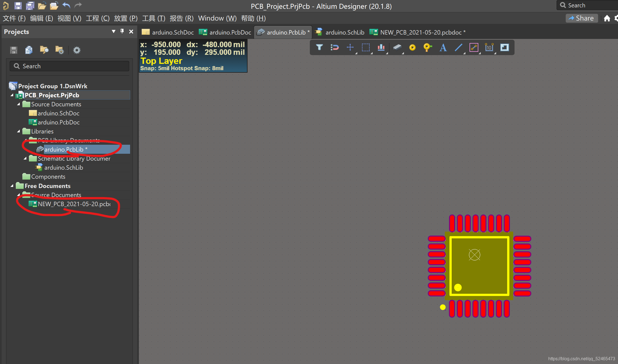Viewport: 618px width, 364px height.
Task: Click the Place Dimension tool icon
Action: (489, 47)
